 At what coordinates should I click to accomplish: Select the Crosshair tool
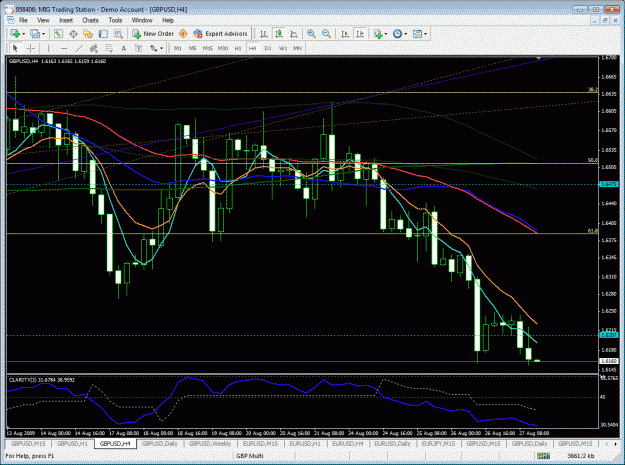(30, 48)
